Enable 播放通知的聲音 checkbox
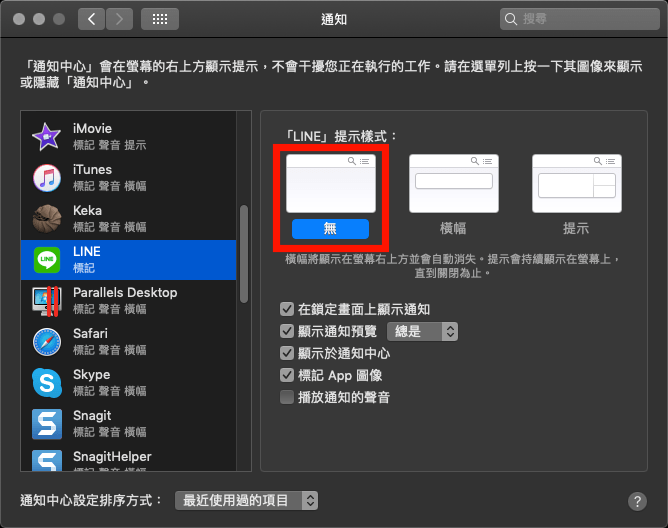The image size is (668, 528). pos(287,397)
